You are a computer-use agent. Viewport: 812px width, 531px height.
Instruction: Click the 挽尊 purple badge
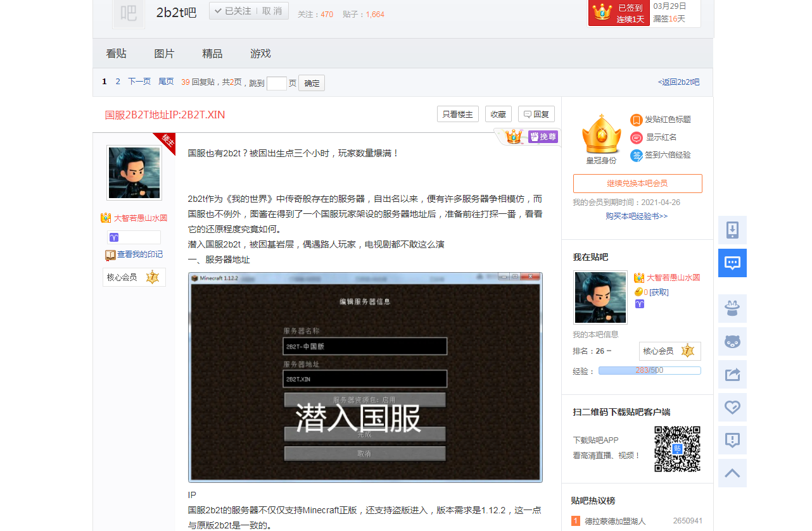[543, 137]
